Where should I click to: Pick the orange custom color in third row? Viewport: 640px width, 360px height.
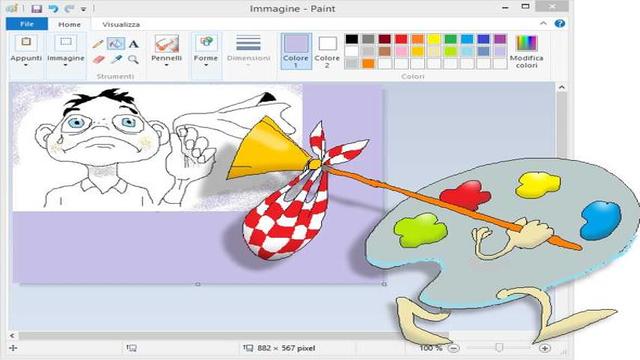pyautogui.click(x=368, y=64)
